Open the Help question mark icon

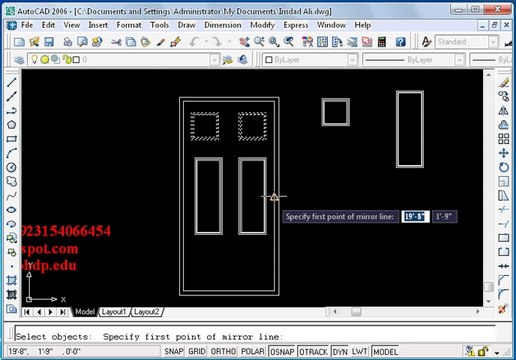pos(400,42)
